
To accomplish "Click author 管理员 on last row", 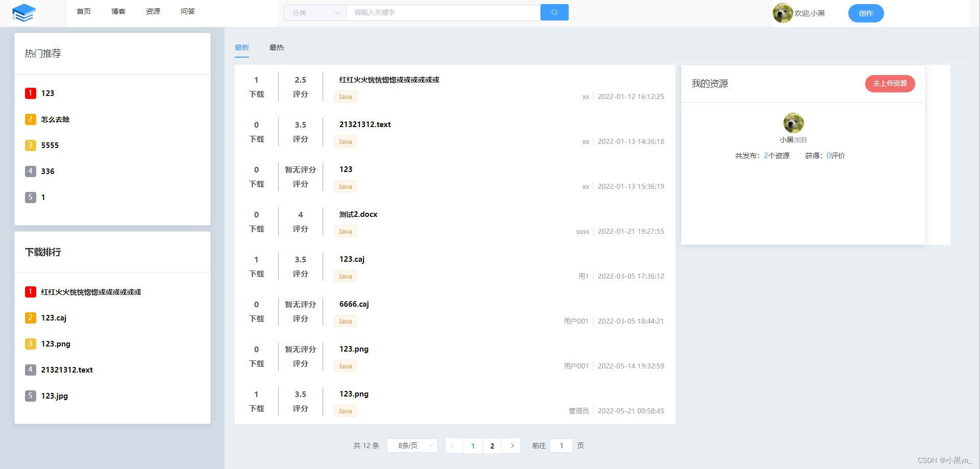I will [x=579, y=411].
